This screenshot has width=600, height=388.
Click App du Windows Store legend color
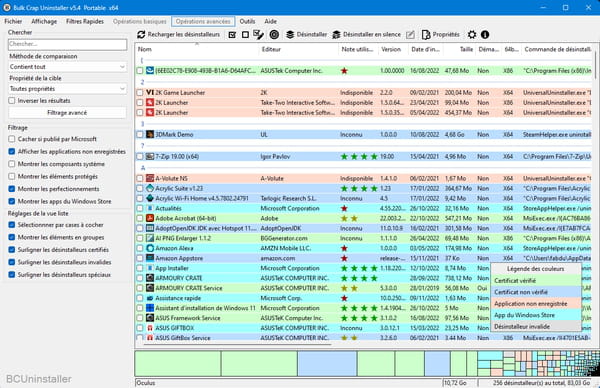point(536,315)
